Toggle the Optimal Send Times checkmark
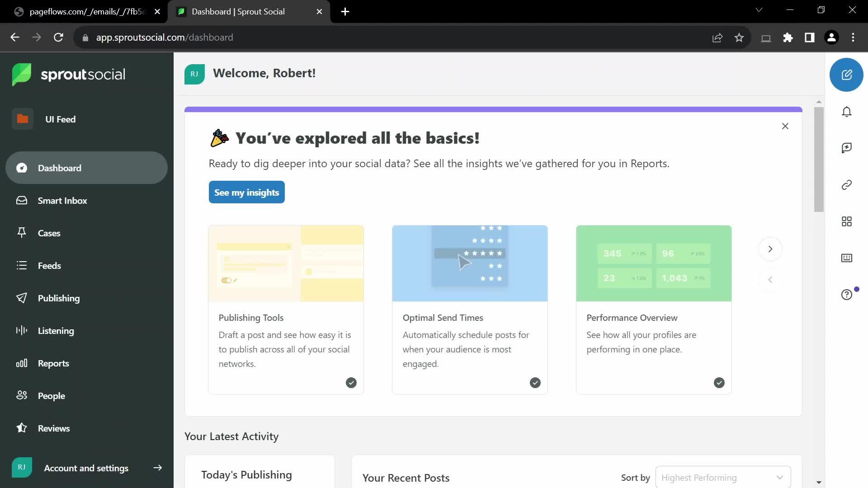 pyautogui.click(x=535, y=383)
